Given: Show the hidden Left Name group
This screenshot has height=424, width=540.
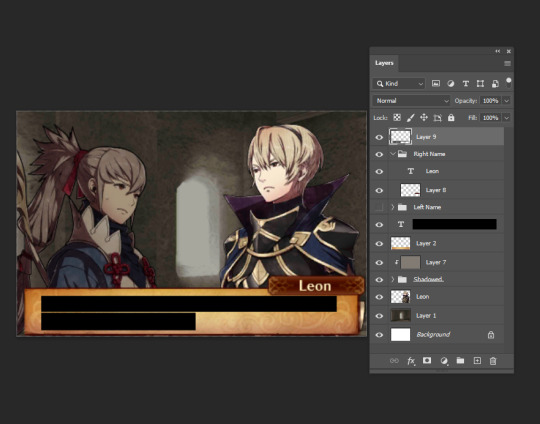Looking at the screenshot, I should pos(379,207).
